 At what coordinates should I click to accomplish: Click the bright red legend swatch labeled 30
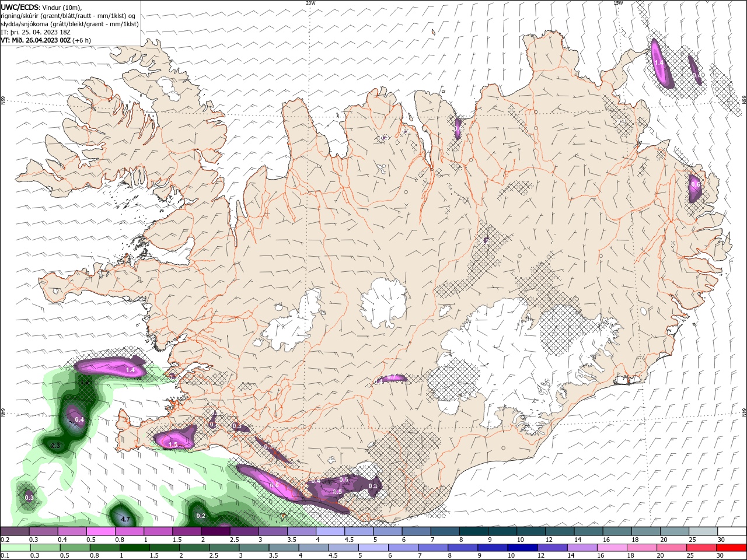click(732, 547)
